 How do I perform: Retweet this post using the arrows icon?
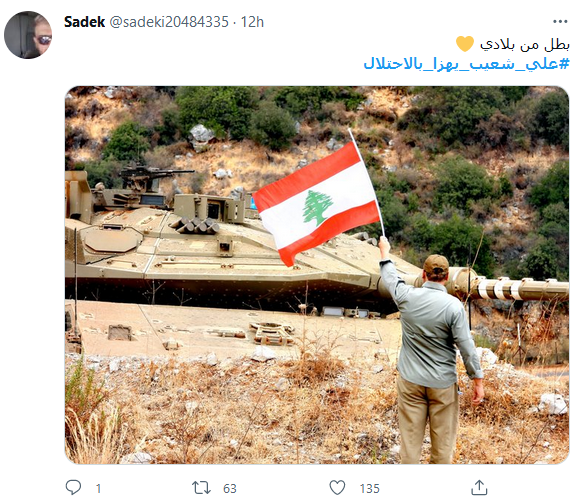201,488
